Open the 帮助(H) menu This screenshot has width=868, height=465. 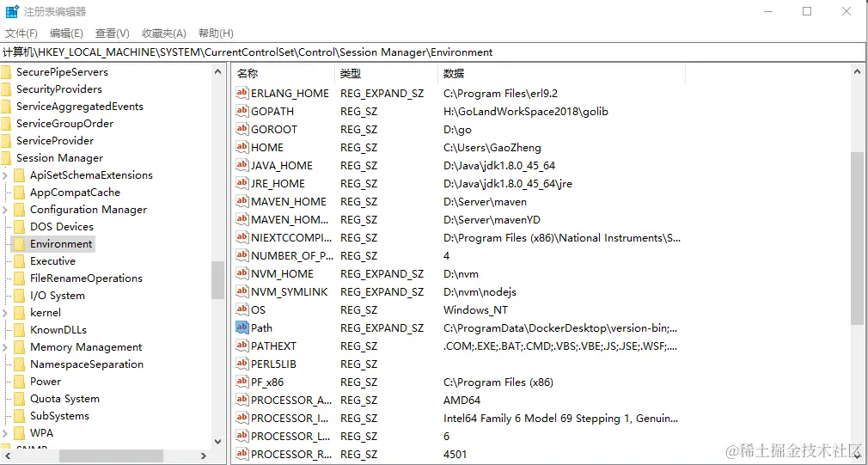(216, 34)
